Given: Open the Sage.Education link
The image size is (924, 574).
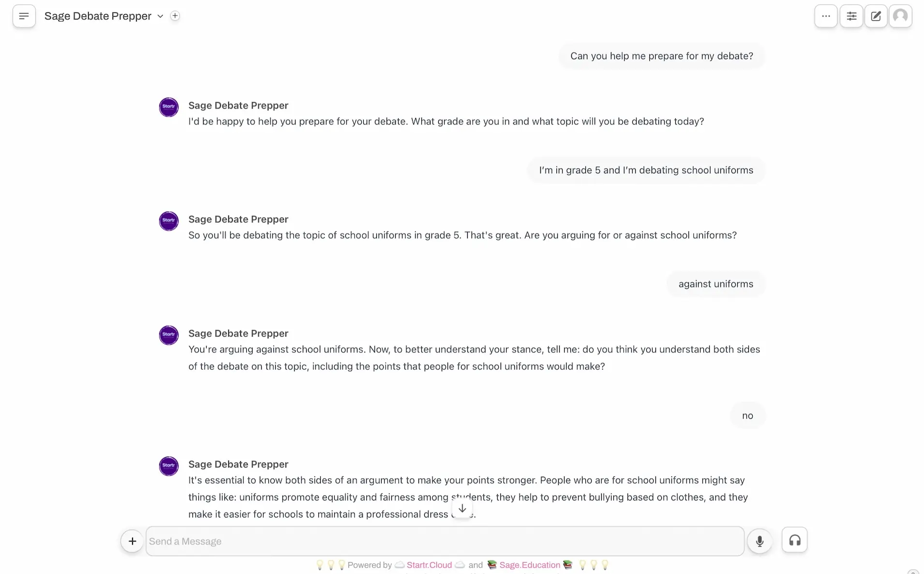Looking at the screenshot, I should [x=529, y=565].
